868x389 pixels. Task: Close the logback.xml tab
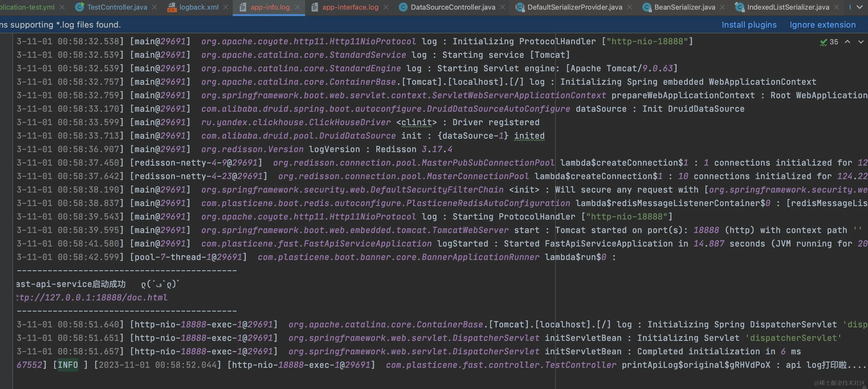pos(226,7)
